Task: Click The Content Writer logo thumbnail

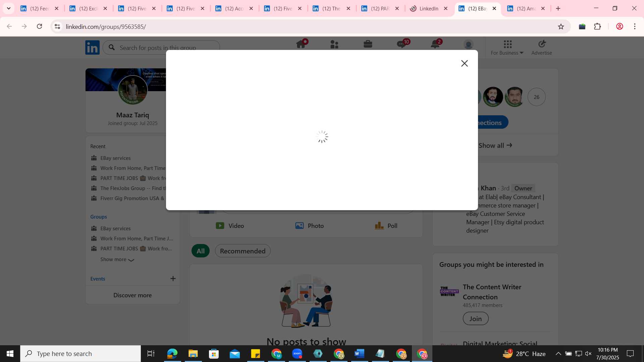Action: tap(449, 291)
